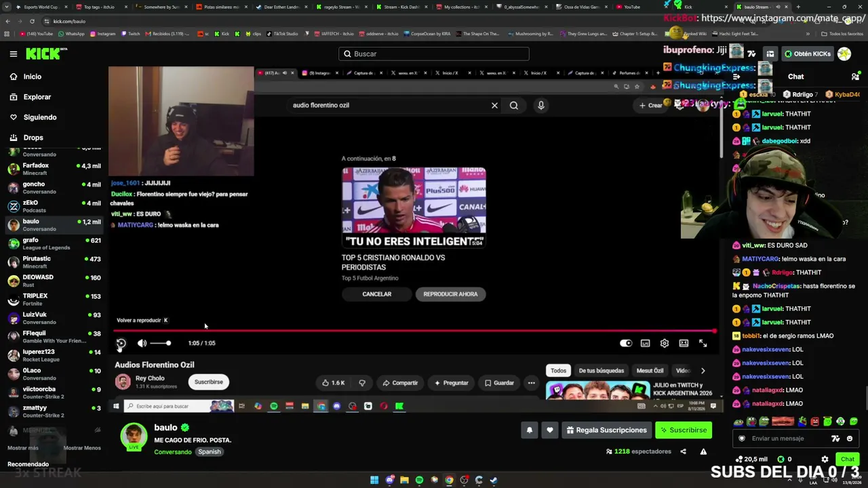
Task: Click the browser back arrow
Action: 7,21
